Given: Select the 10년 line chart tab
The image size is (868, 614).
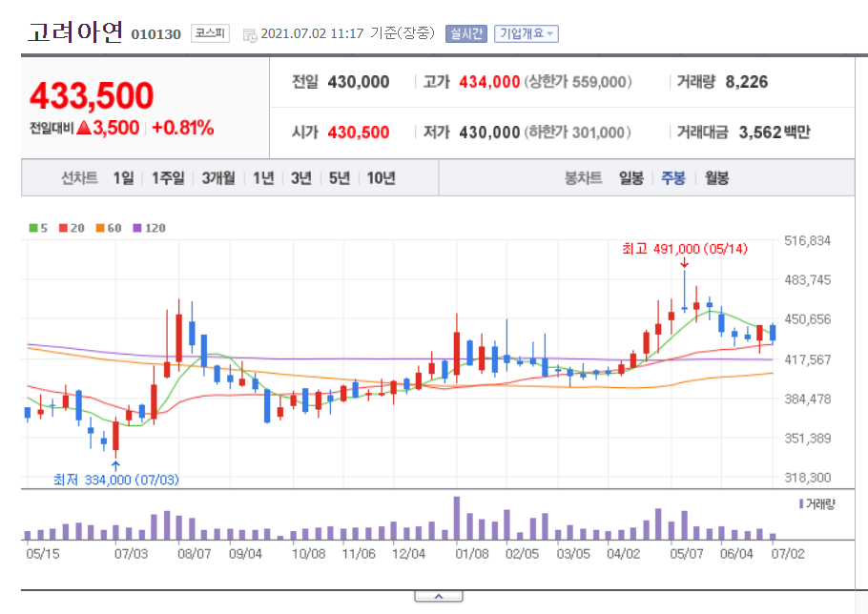Looking at the screenshot, I should [x=381, y=178].
